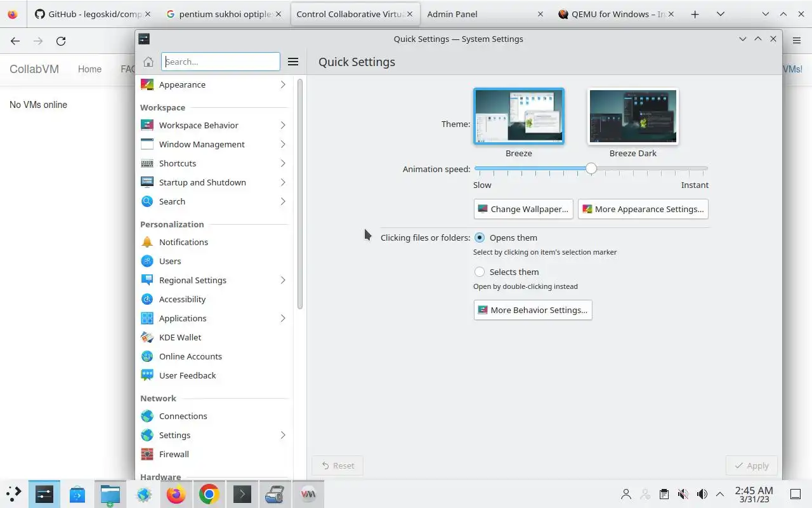This screenshot has height=508, width=812.
Task: Click the Apply button
Action: 751,465
